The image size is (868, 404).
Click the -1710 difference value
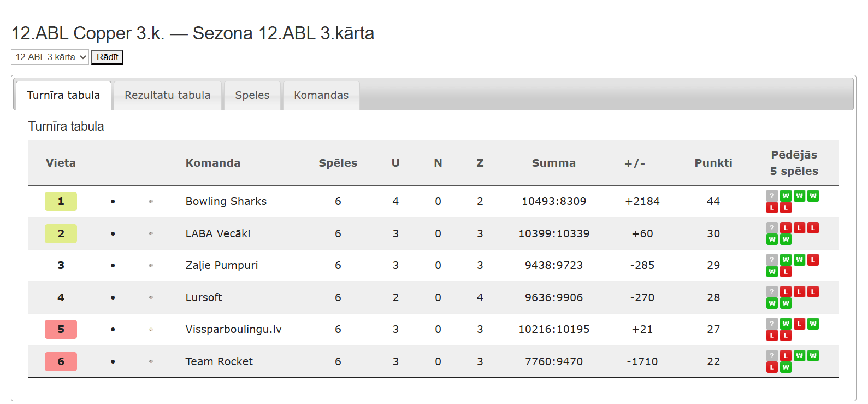point(642,361)
